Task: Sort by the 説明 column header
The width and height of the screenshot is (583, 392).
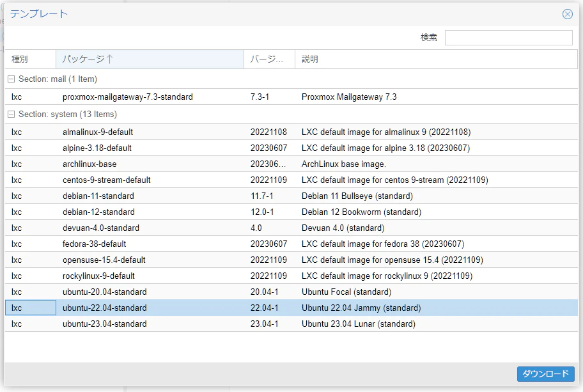Action: (x=436, y=59)
